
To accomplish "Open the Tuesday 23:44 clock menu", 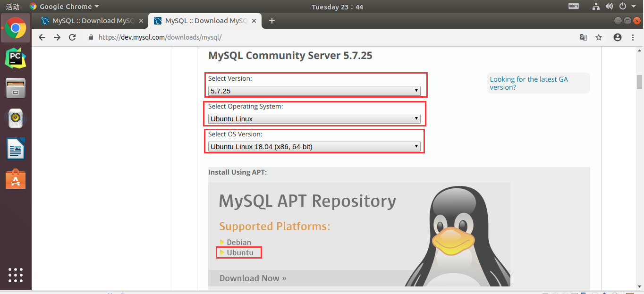I will [x=338, y=7].
